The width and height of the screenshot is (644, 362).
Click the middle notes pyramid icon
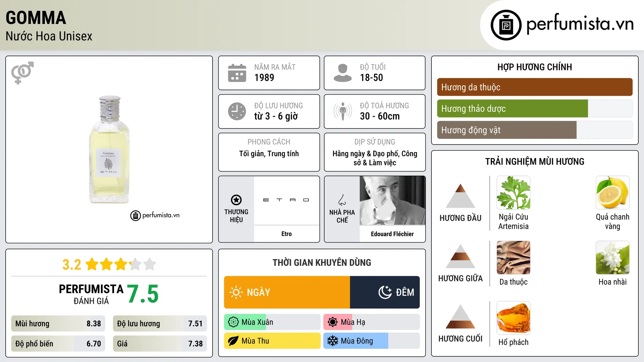click(461, 256)
